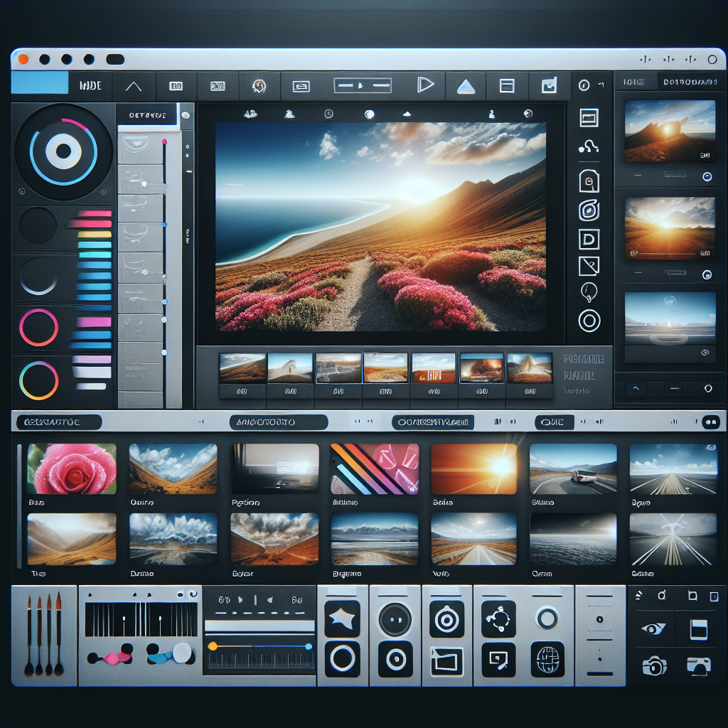This screenshot has width=728, height=728.
Task: Toggle the small round switch at the top-right corner
Action: [712, 60]
